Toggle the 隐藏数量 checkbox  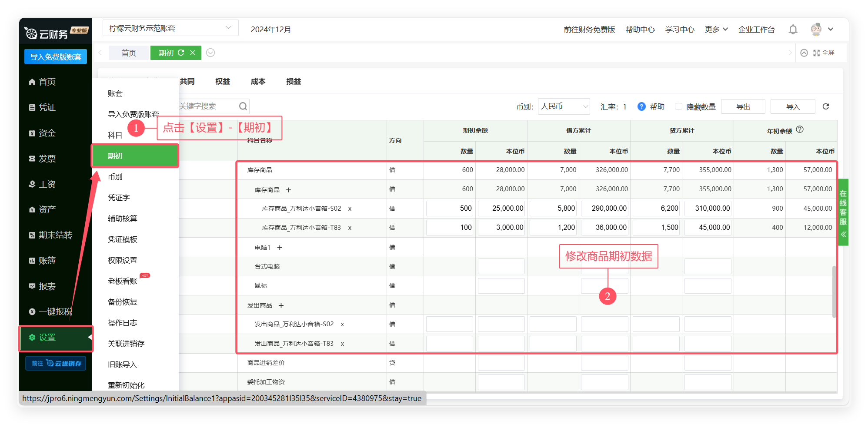tap(678, 106)
